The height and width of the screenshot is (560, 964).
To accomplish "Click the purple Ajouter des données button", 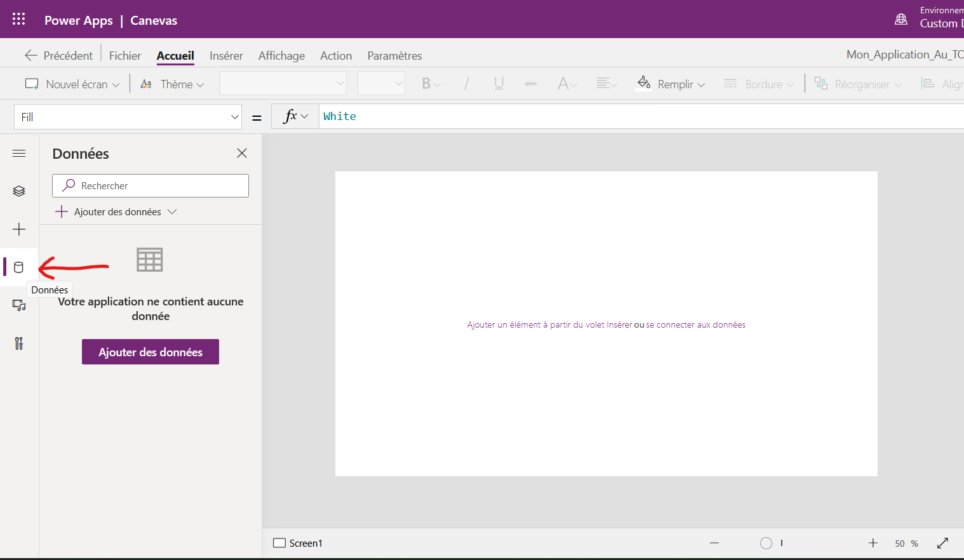I will pyautogui.click(x=151, y=352).
